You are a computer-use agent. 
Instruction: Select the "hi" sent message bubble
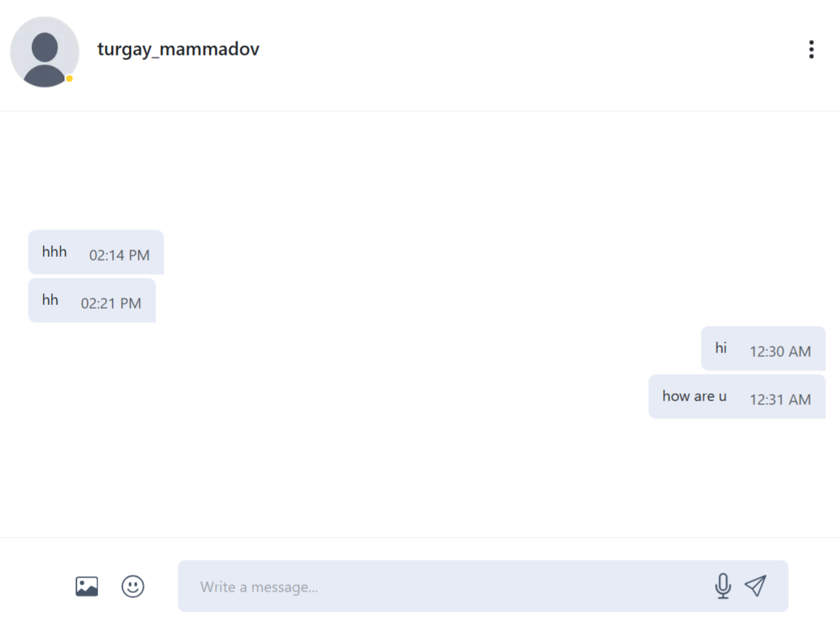click(763, 349)
